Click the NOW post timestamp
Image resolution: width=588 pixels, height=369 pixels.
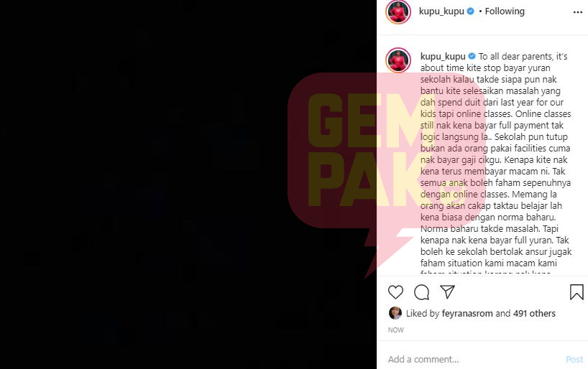pos(395,330)
